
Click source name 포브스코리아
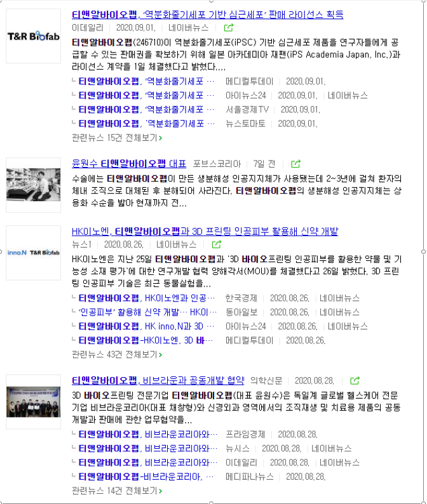coord(217,164)
